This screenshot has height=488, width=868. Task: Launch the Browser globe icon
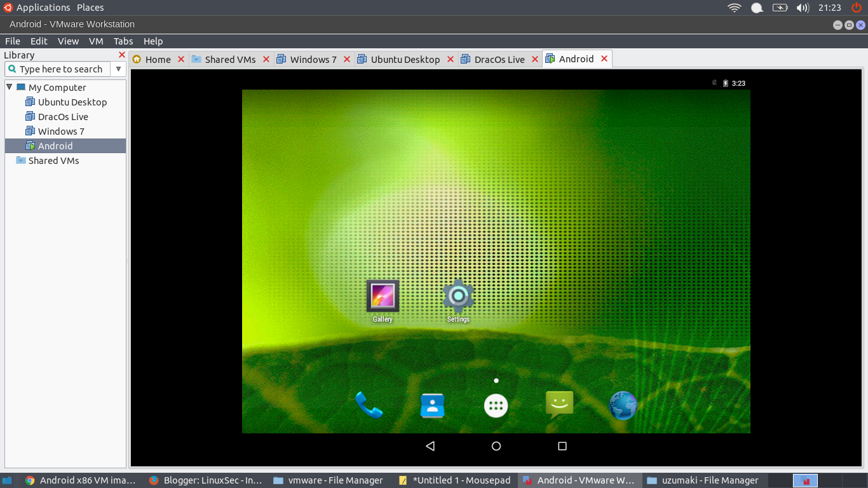click(623, 405)
